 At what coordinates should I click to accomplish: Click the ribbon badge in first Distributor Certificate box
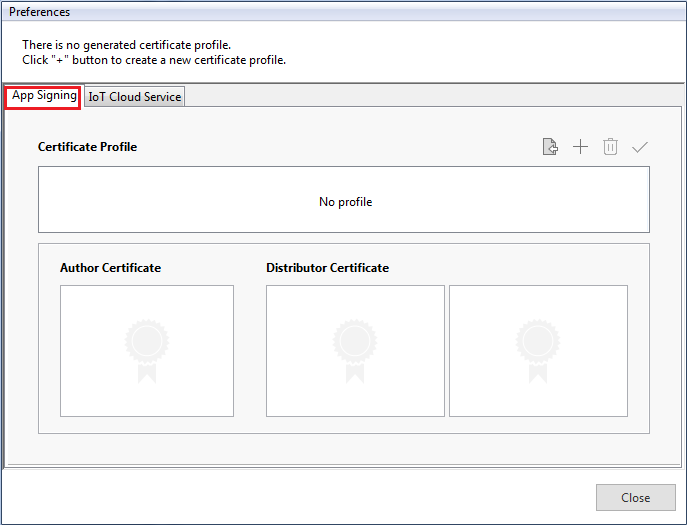click(355, 350)
